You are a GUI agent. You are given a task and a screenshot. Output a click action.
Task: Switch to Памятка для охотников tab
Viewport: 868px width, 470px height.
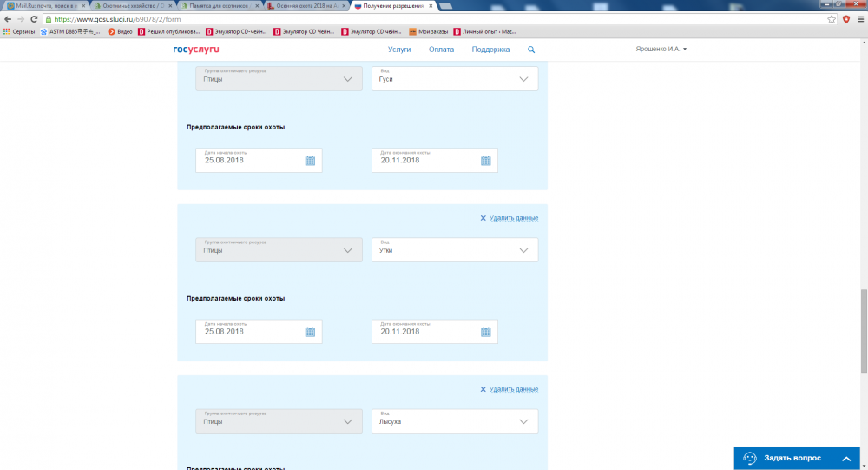point(219,6)
